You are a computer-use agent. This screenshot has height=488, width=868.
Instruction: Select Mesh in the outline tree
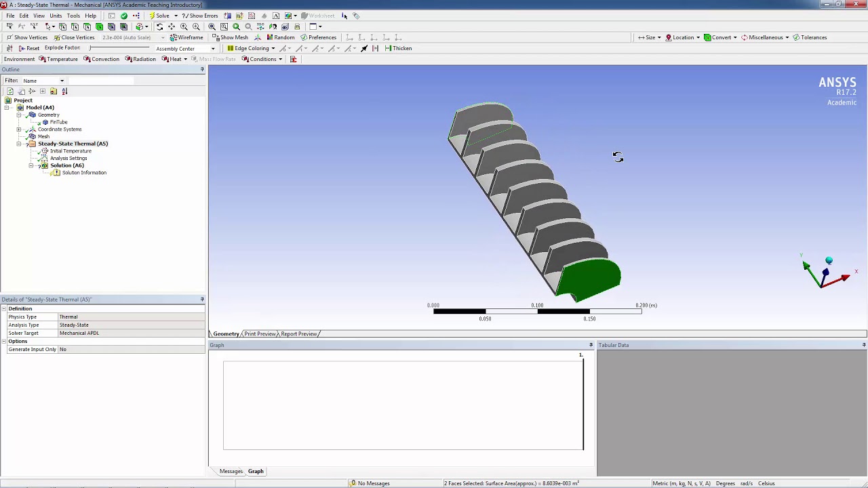click(43, 136)
